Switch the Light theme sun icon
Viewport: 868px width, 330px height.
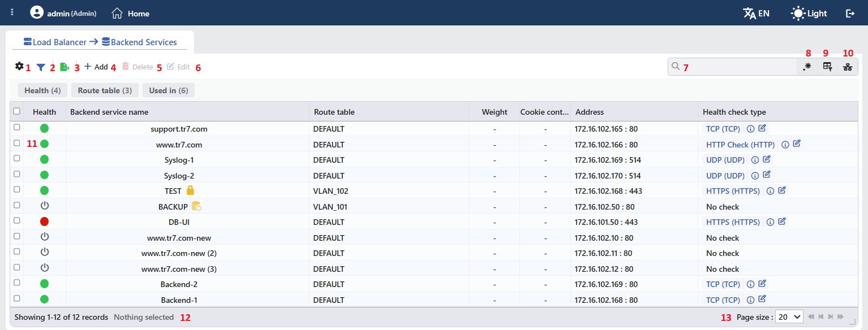798,13
